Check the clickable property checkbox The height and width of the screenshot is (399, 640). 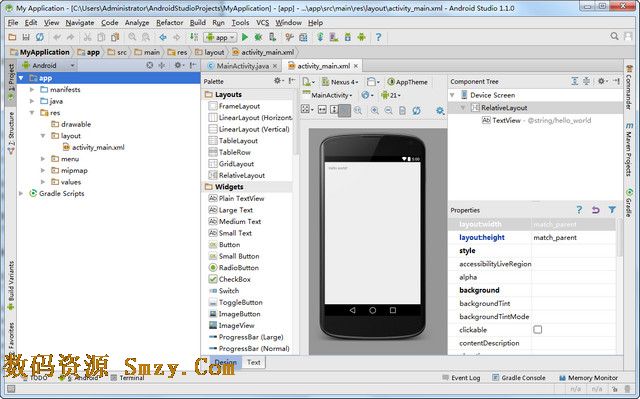click(x=538, y=330)
